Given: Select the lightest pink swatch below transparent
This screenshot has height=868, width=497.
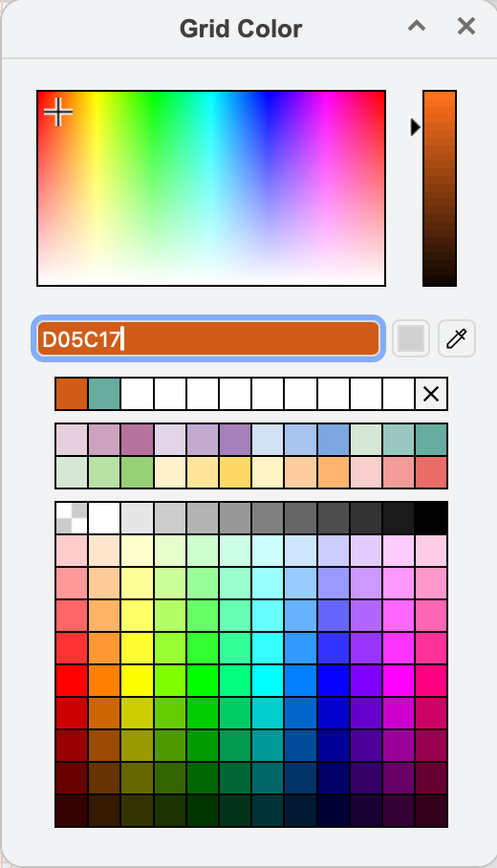Looking at the screenshot, I should tap(72, 551).
